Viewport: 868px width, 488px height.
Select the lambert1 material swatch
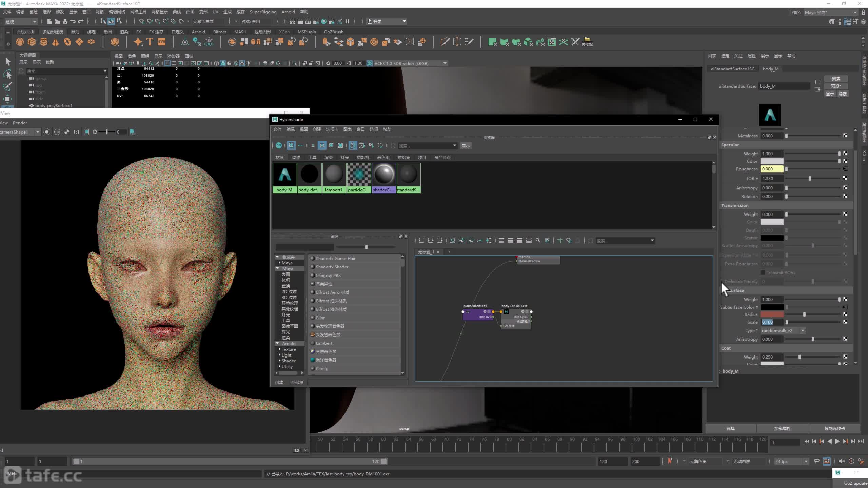(x=334, y=178)
